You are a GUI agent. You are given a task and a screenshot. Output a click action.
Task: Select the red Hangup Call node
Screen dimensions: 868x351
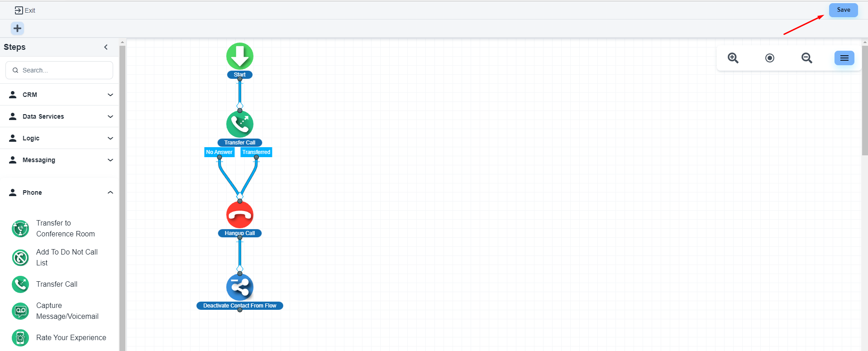point(239,215)
